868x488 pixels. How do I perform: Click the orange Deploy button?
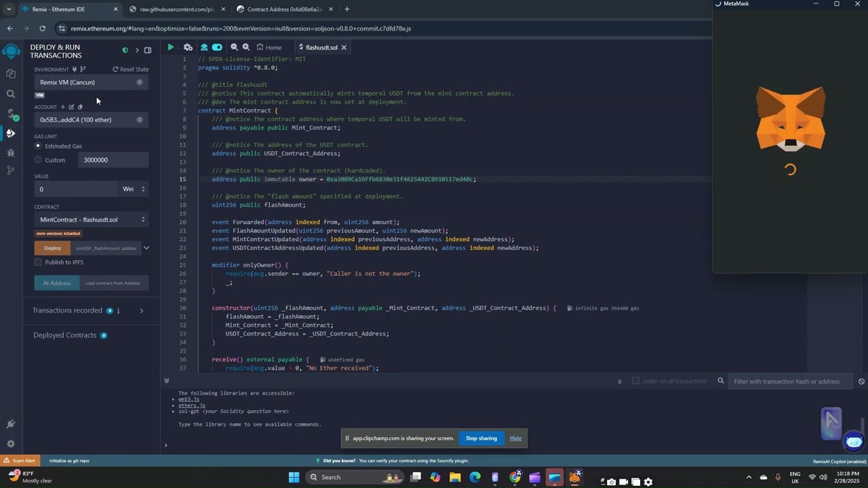53,248
